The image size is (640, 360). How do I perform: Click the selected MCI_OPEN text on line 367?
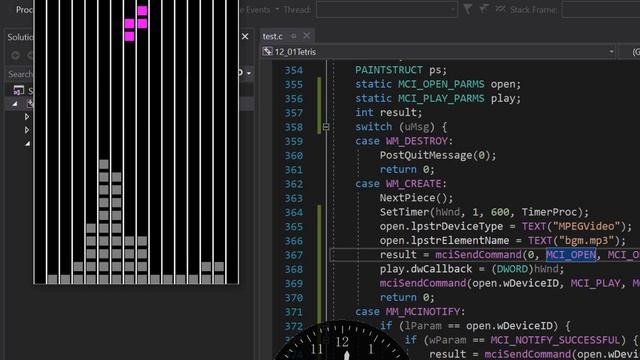point(571,255)
